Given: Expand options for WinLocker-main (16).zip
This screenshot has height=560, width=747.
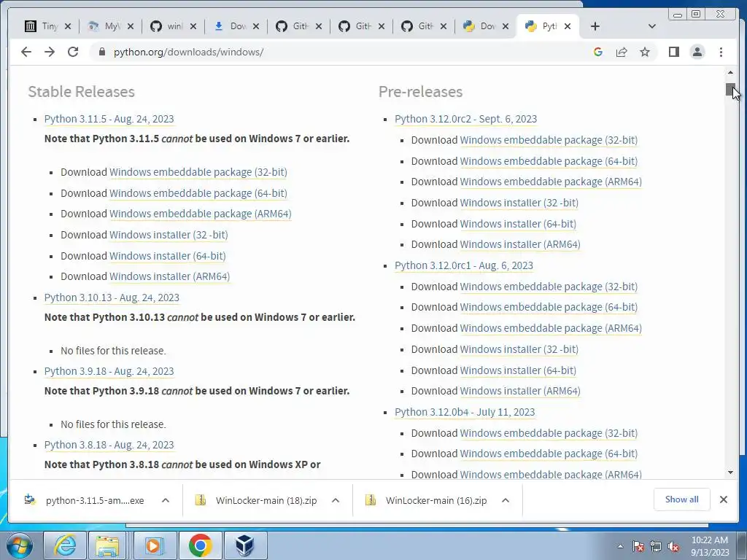Looking at the screenshot, I should tap(506, 500).
